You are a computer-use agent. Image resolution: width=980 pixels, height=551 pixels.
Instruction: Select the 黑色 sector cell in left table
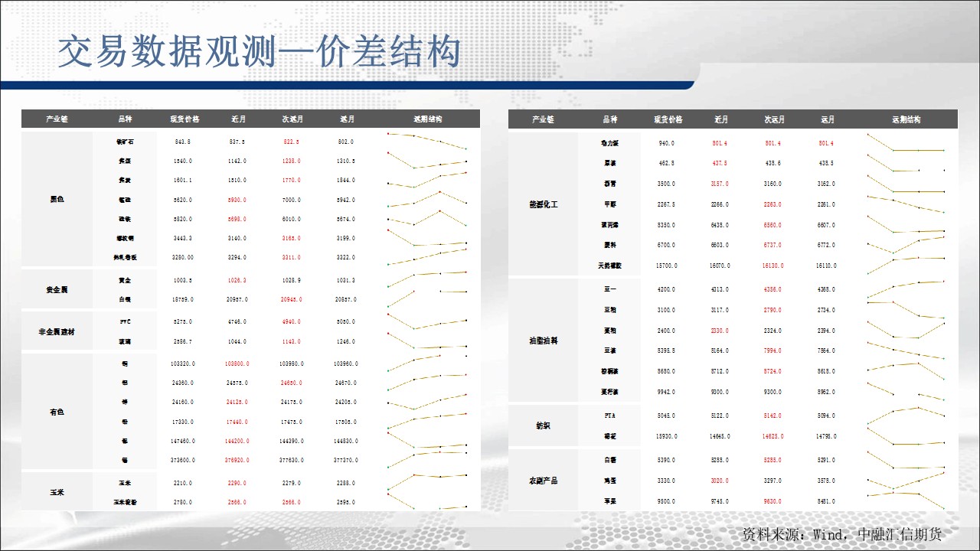coord(57,200)
